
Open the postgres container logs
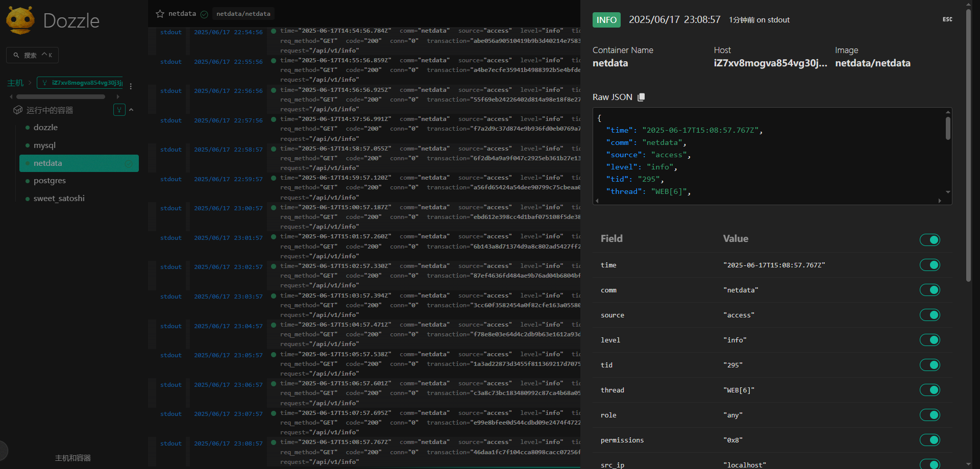click(50, 181)
